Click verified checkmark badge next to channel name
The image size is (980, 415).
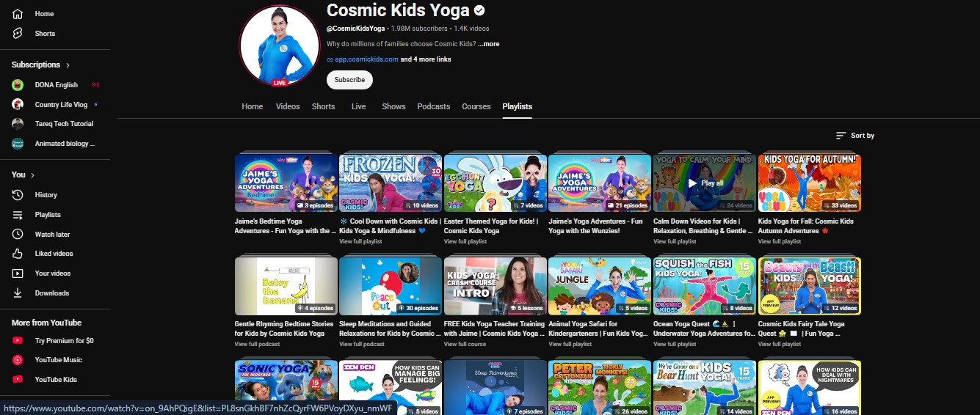tap(479, 10)
